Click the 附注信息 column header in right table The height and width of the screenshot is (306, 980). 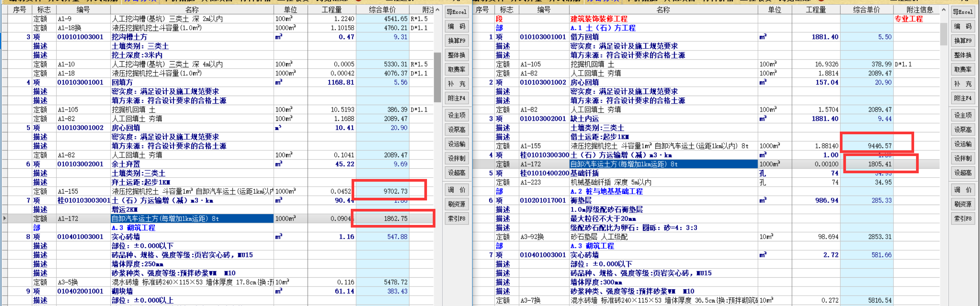pos(916,10)
